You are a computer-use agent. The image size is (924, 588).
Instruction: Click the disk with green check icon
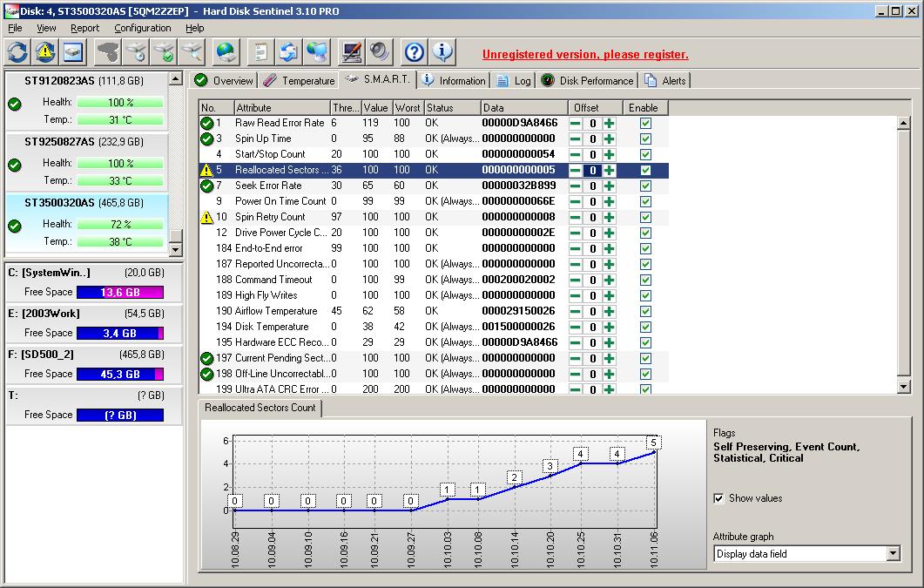165,52
